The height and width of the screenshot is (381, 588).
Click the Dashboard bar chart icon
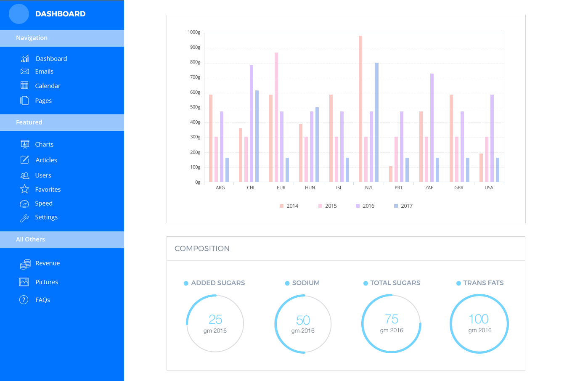(x=25, y=58)
